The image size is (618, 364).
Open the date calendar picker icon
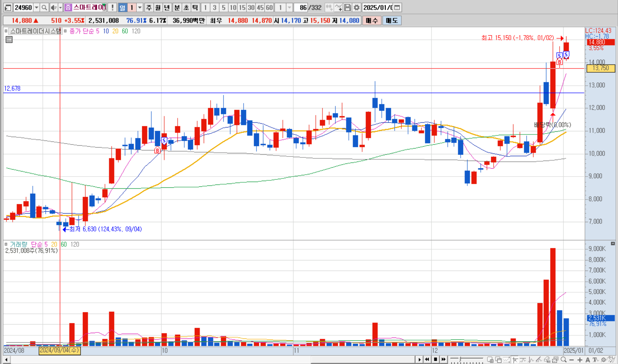tap(397, 7)
